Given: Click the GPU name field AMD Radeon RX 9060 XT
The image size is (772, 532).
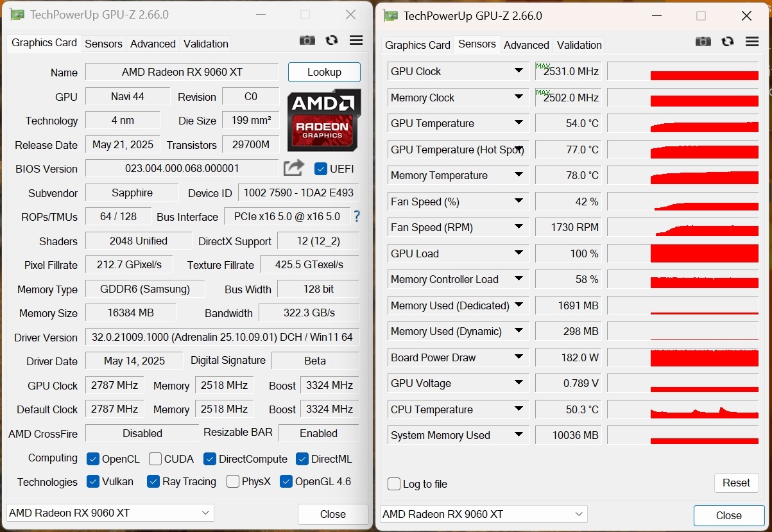Looking at the screenshot, I should pyautogui.click(x=182, y=72).
